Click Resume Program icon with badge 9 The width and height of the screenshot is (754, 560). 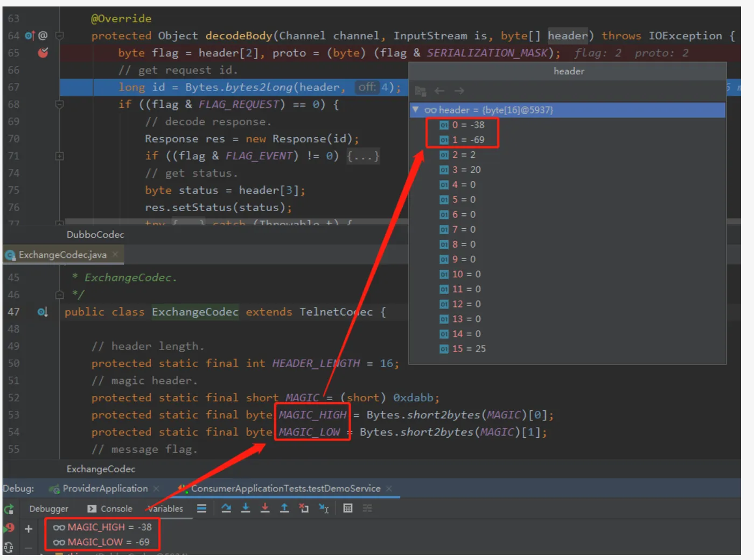9,528
